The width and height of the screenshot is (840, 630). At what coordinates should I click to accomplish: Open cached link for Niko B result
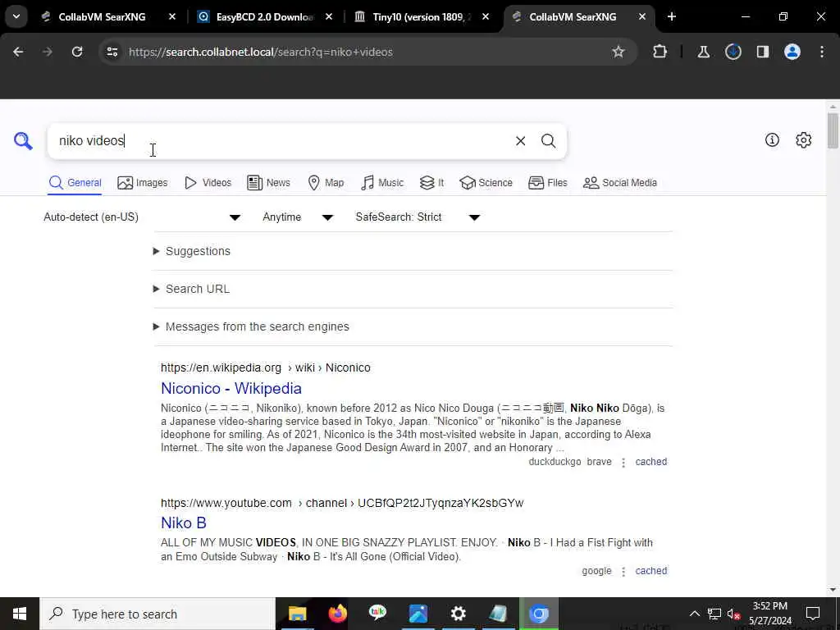tap(651, 571)
